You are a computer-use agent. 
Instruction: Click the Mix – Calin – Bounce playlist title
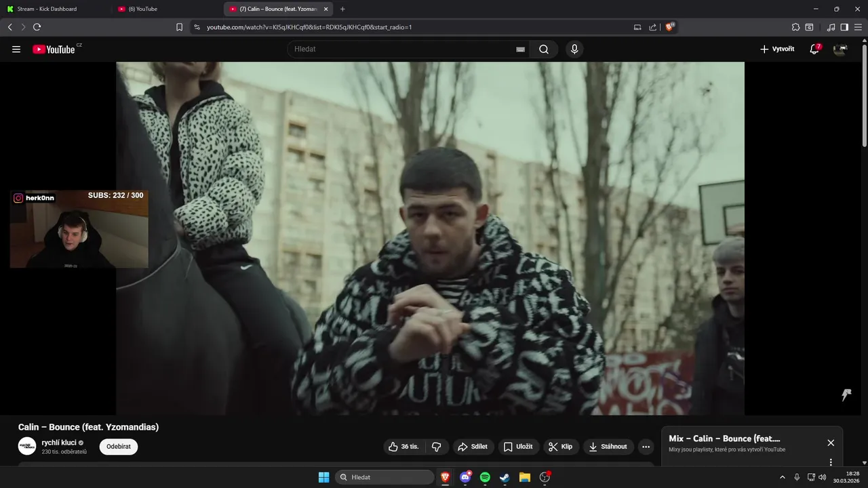click(724, 439)
